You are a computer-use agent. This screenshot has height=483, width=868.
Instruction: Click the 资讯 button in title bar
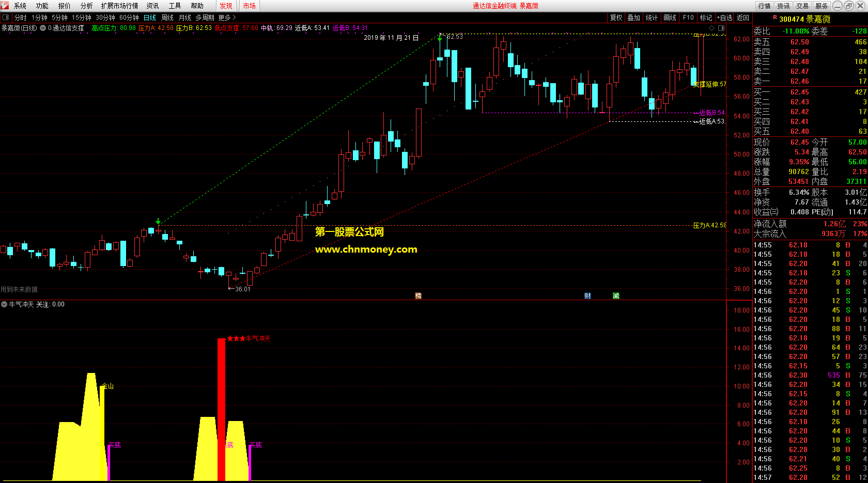point(784,6)
